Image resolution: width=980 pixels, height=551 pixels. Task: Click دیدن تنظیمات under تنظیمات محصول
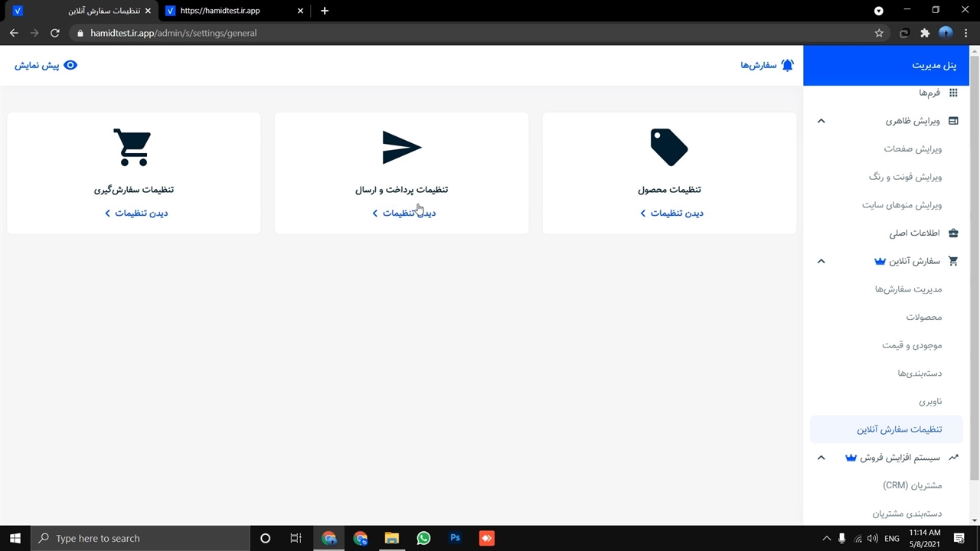coord(671,214)
